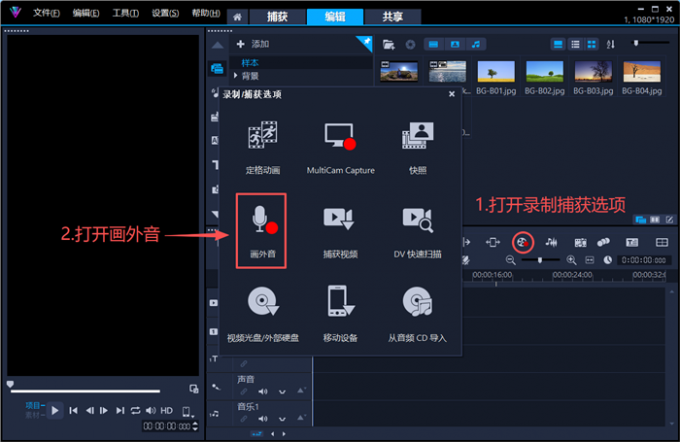This screenshot has width=680, height=442.
Task: Step to next frame
Action: click(x=104, y=410)
